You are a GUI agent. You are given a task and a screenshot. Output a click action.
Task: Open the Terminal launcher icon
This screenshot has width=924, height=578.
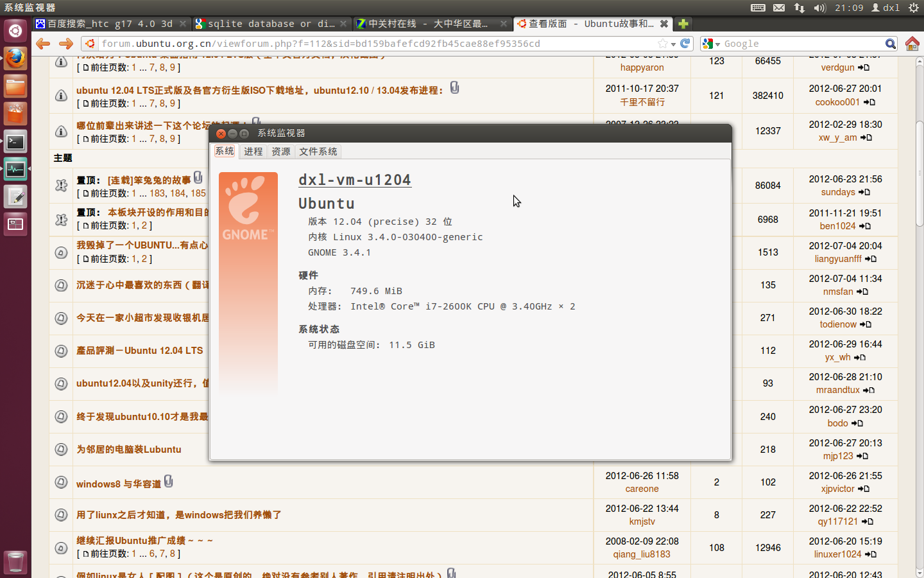15,141
